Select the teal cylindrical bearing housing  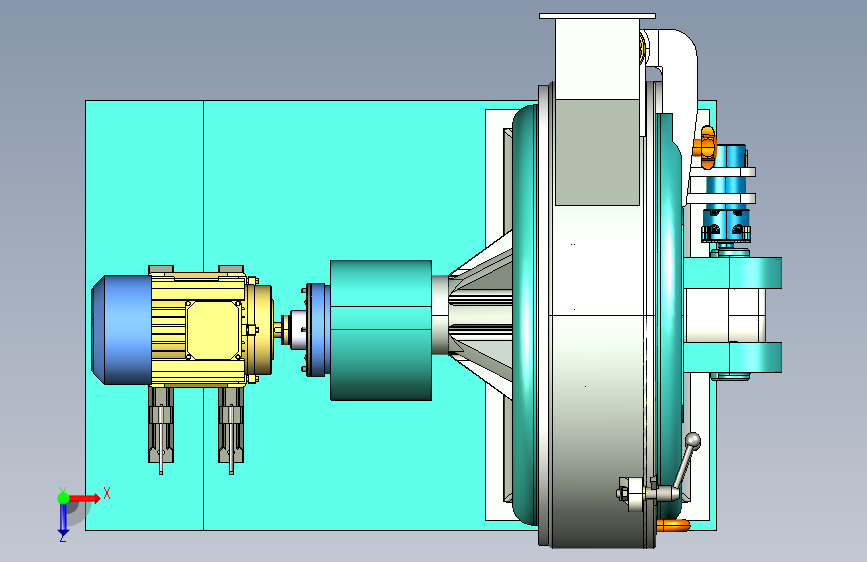click(x=381, y=330)
